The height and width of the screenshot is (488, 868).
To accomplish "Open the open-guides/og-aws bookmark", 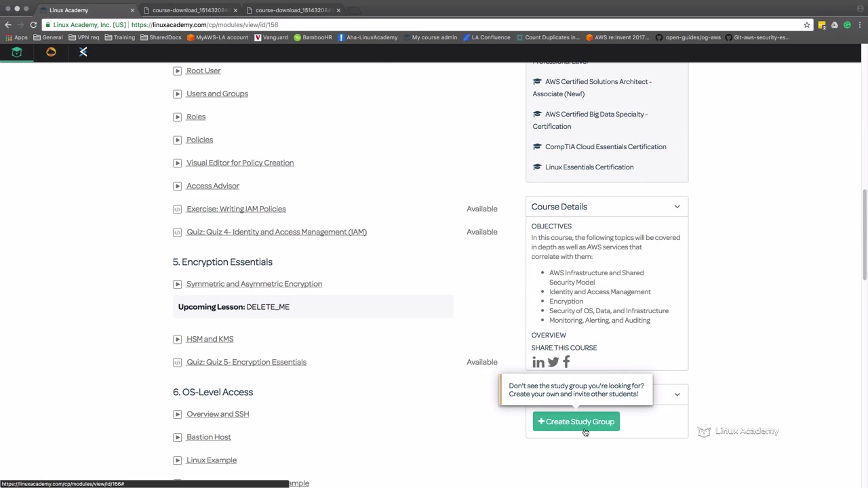I will click(x=688, y=37).
